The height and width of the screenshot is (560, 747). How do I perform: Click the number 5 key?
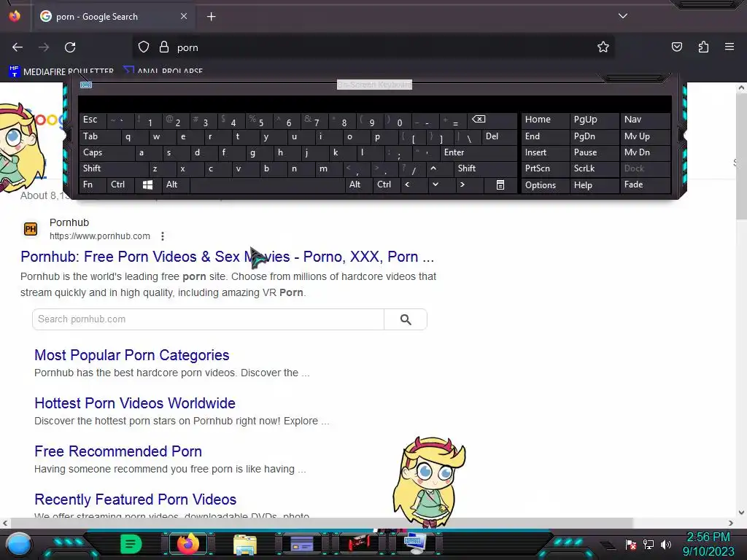point(259,120)
